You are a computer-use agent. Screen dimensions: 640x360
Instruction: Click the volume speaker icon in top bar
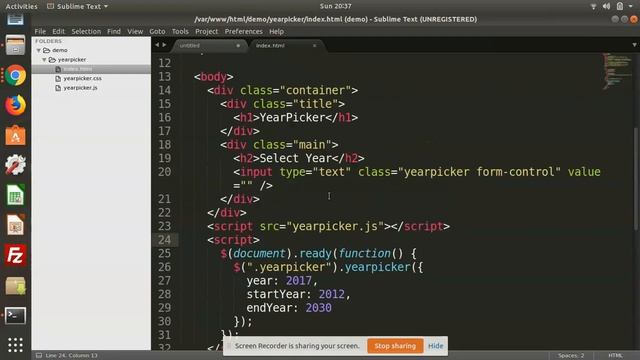[x=607, y=6]
